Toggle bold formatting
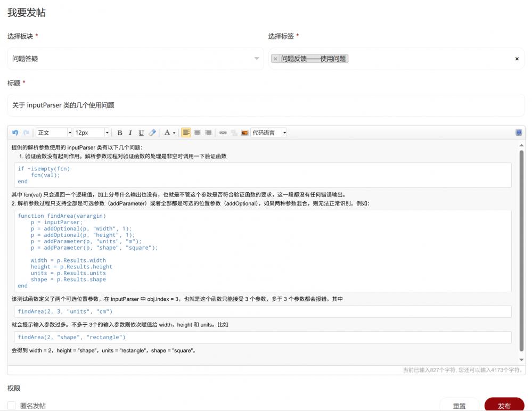 pos(119,132)
